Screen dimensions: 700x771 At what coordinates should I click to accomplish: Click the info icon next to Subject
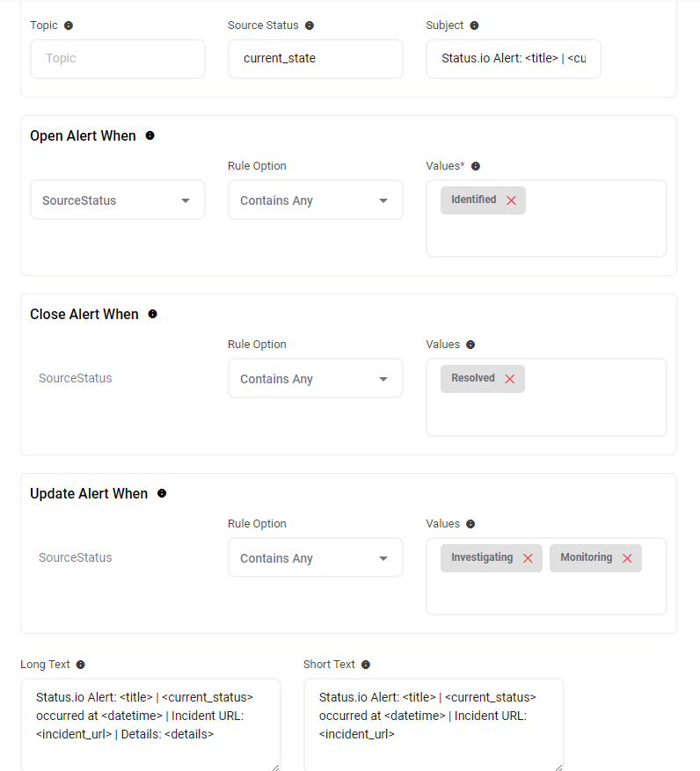[475, 25]
